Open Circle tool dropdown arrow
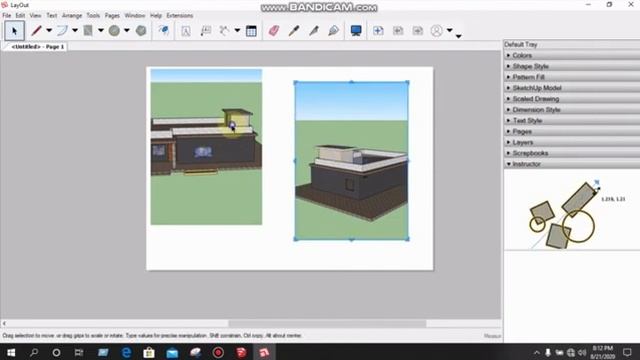Image resolution: width=640 pixels, height=360 pixels. [127, 30]
